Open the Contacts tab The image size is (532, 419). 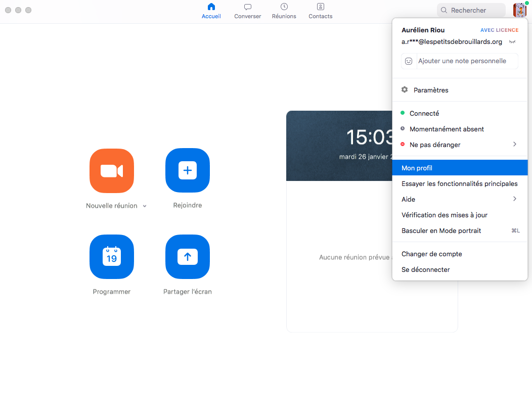pyautogui.click(x=320, y=11)
